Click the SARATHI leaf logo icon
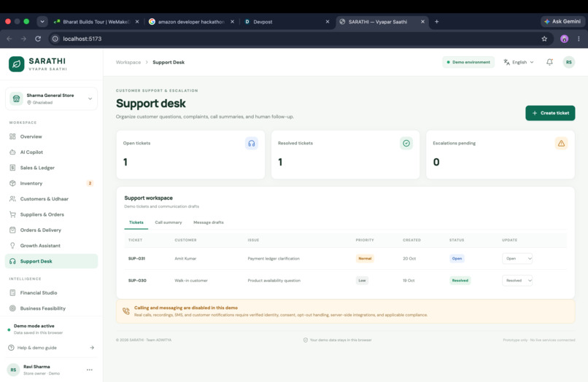 17,64
